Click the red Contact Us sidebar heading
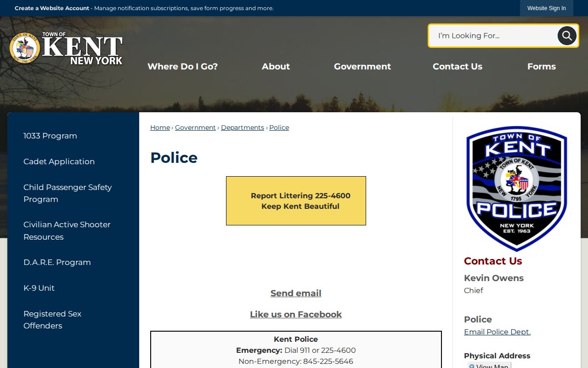588x368 pixels. pos(493,261)
